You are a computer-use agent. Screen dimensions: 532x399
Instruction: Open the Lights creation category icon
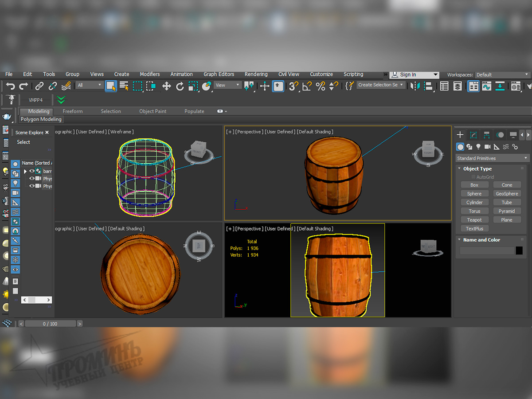(479, 147)
